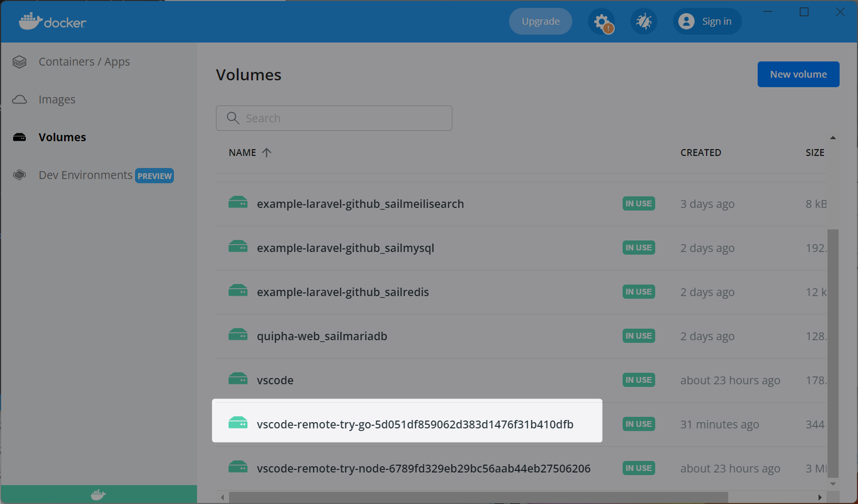
Task: Click the horizontal scrollbar right arrow
Action: coord(820,497)
